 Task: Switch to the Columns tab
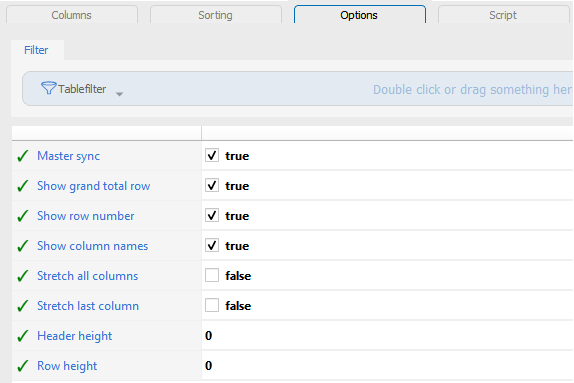point(72,15)
